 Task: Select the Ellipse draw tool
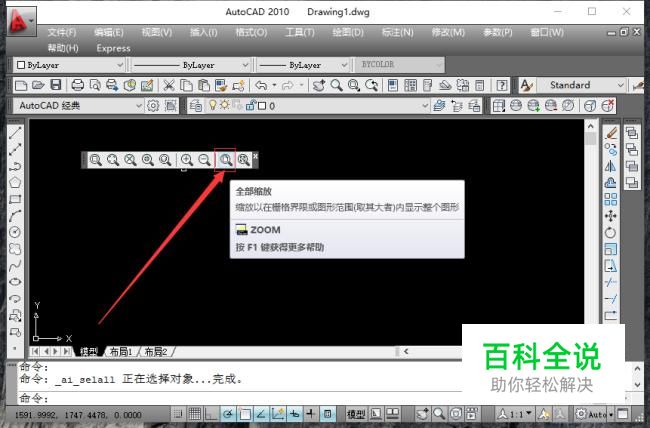pos(15,282)
